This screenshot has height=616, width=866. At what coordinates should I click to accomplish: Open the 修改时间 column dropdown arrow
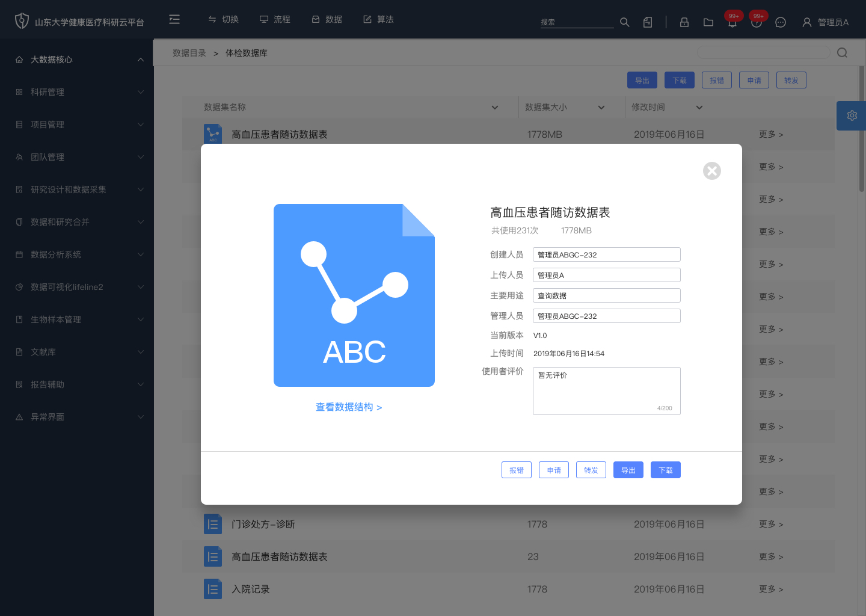(699, 108)
